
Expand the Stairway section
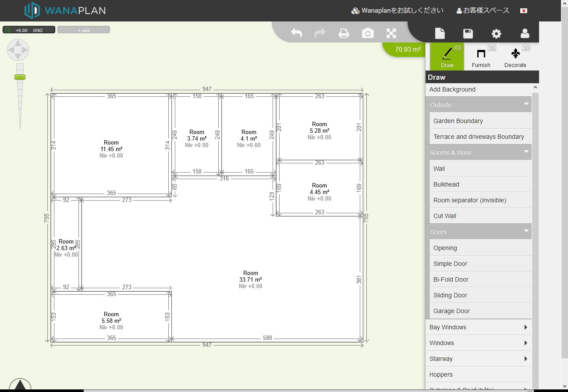tap(479, 359)
